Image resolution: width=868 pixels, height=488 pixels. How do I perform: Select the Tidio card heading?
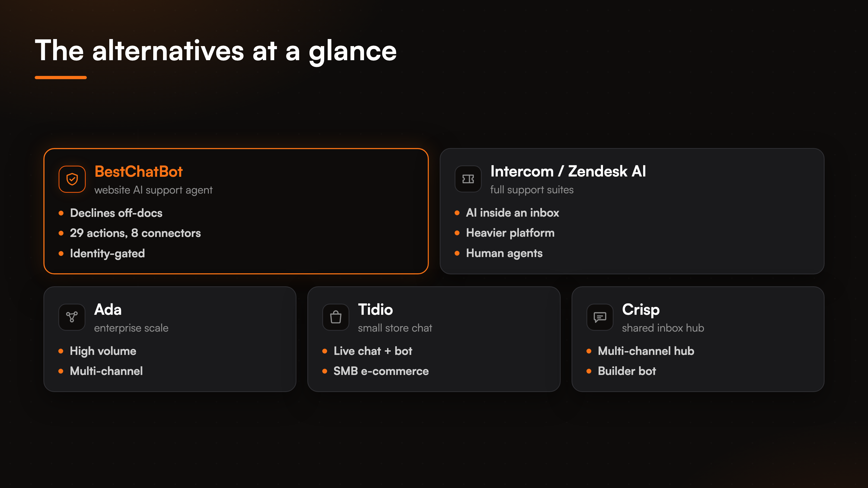point(375,309)
